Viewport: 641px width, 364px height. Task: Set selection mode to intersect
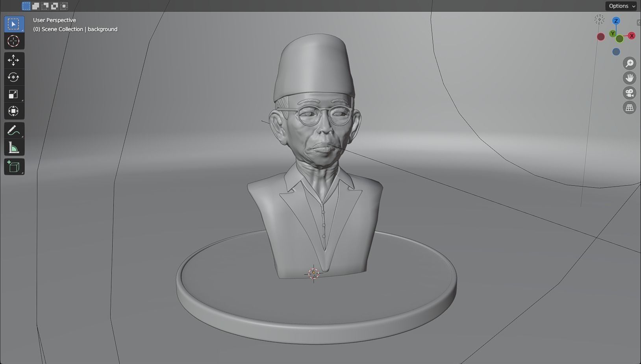(x=64, y=6)
